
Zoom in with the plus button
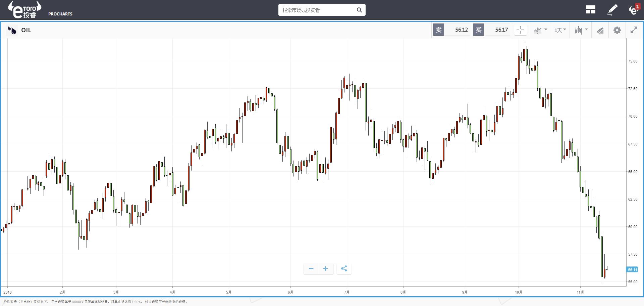tap(325, 268)
